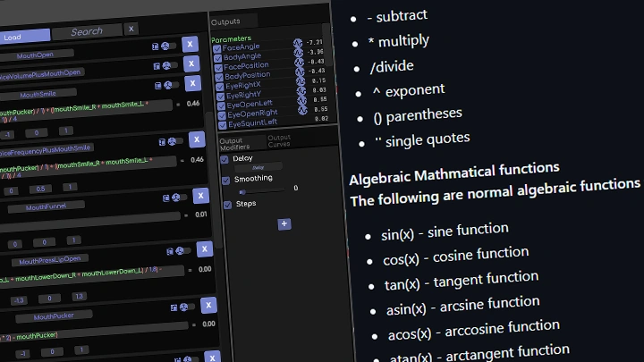Uncheck the EyeRightY output parameter
Screen dimensions: 644x362
[221, 96]
